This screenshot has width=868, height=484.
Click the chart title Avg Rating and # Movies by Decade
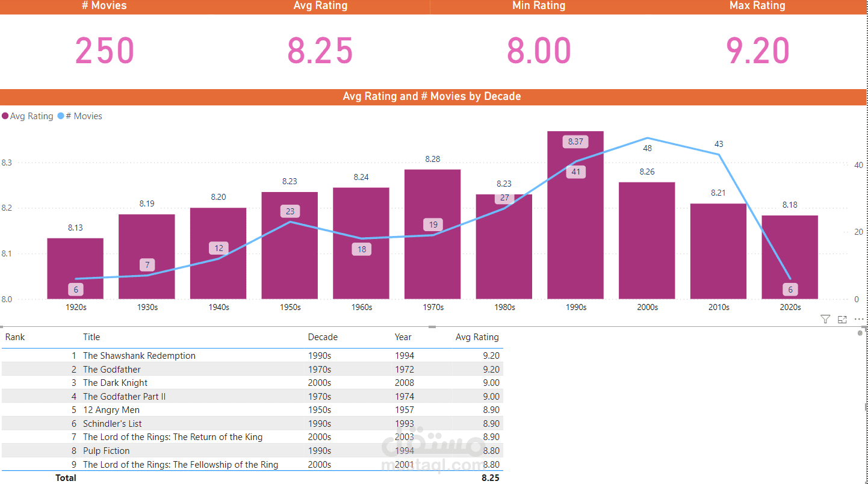[x=432, y=96]
